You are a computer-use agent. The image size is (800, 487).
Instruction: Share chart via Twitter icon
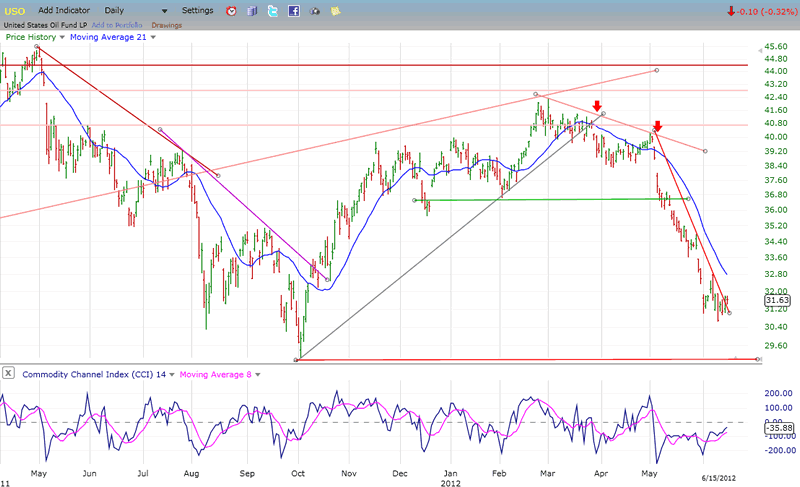(273, 11)
